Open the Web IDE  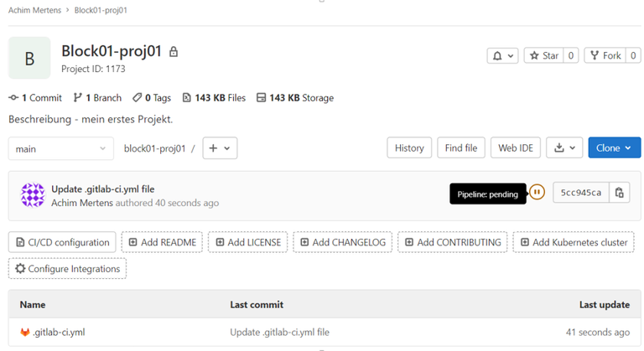[x=516, y=147]
